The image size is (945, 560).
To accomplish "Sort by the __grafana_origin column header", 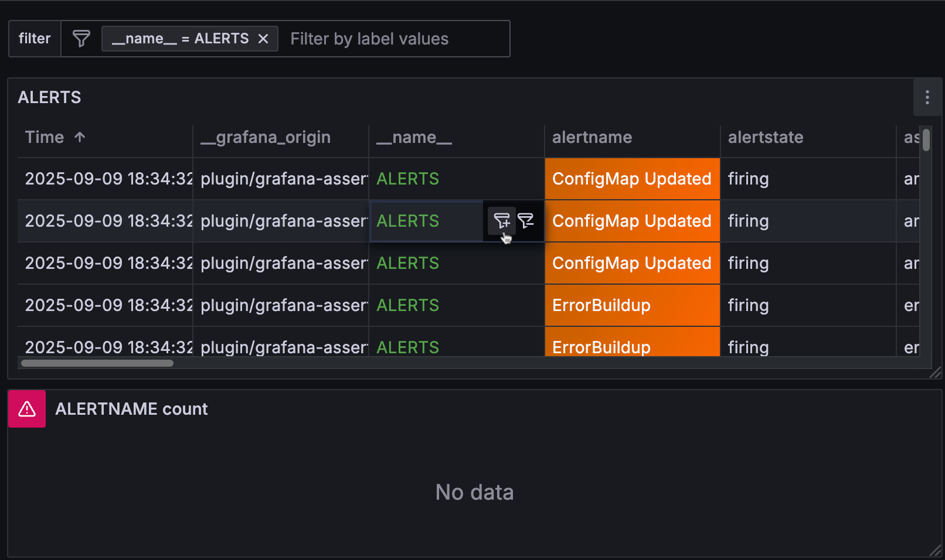I will [266, 138].
